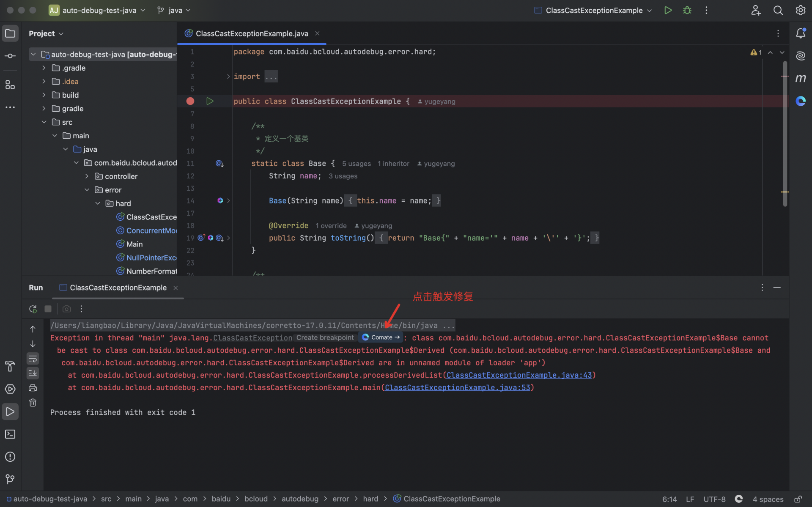Toggle the Run tool window button
This screenshot has height=507, width=812.
click(x=10, y=412)
